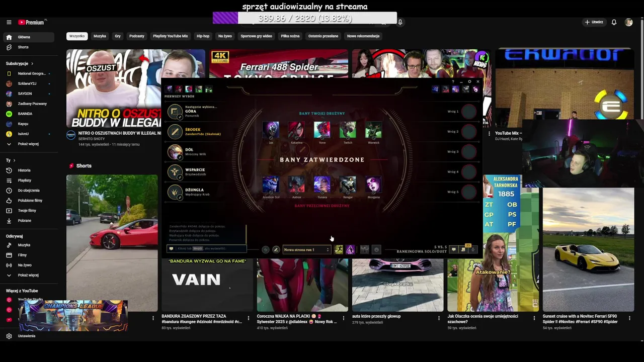Viewport: 644px width, 362px height.
Task: Expand the Ty section chevron
Action: 15,160
